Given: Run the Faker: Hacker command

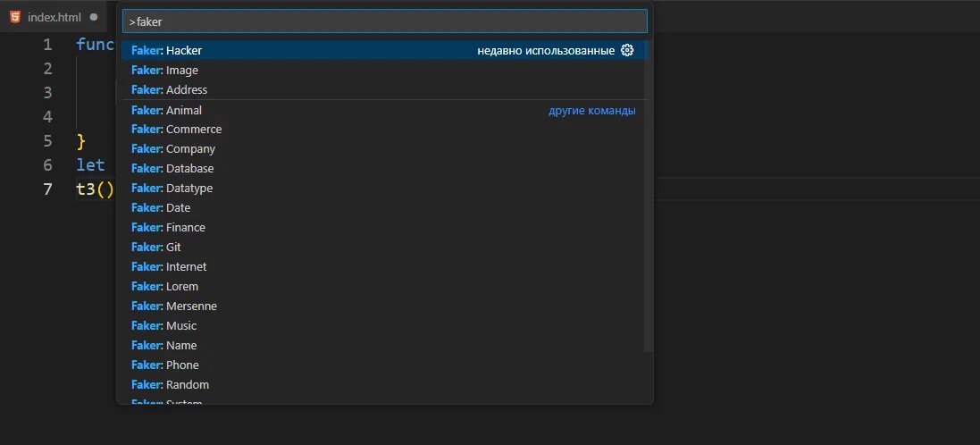Looking at the screenshot, I should (x=385, y=51).
